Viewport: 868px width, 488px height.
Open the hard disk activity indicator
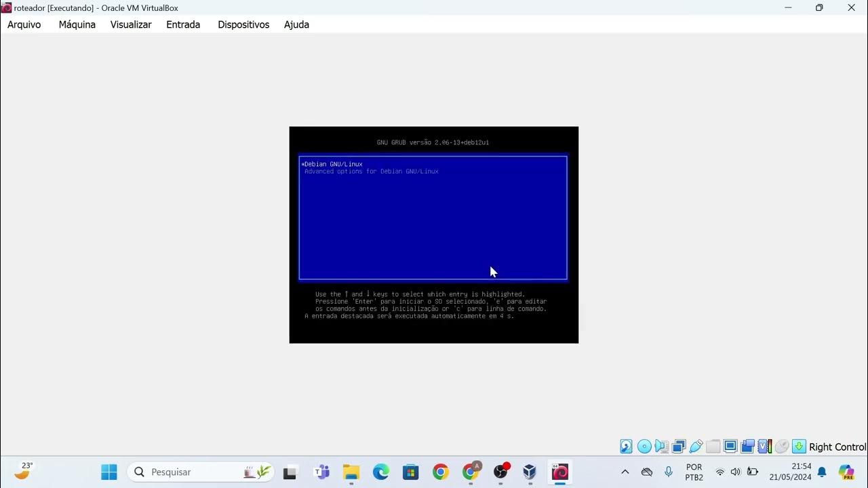coord(626,447)
